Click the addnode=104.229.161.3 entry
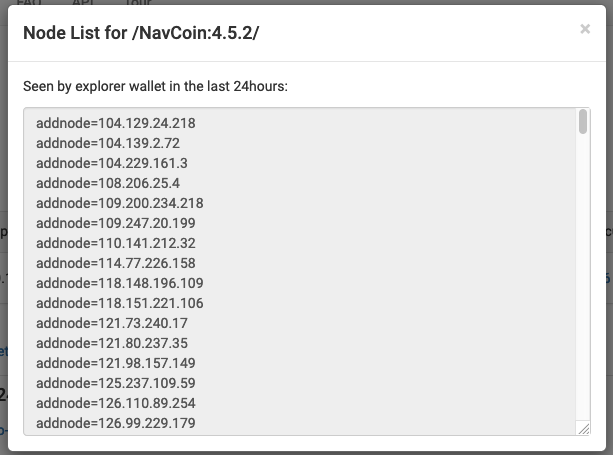613x455 pixels. [112, 163]
